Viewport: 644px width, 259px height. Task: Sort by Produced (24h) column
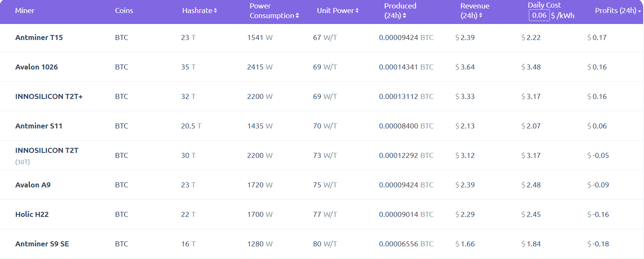click(x=404, y=16)
